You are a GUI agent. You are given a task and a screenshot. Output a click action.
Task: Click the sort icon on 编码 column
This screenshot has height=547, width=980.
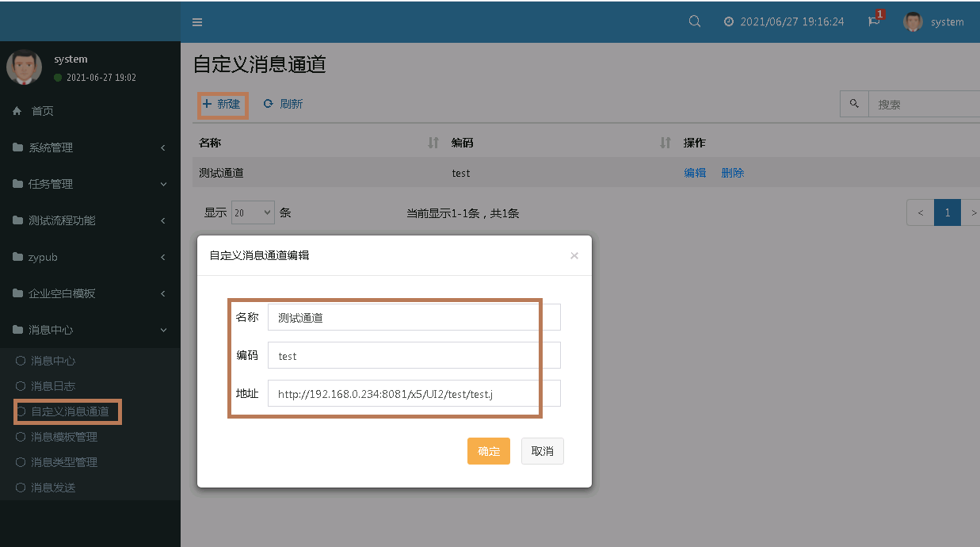(665, 143)
